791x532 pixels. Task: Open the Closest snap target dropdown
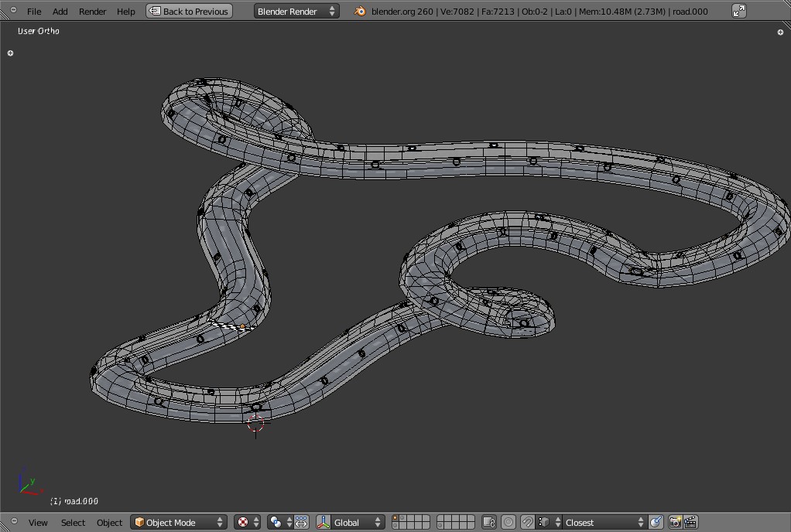click(602, 523)
